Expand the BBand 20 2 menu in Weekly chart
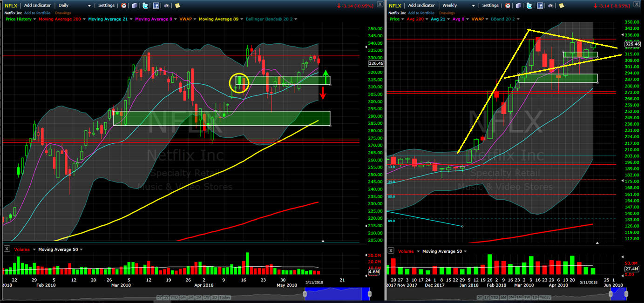This screenshot has width=644, height=303. (518, 19)
